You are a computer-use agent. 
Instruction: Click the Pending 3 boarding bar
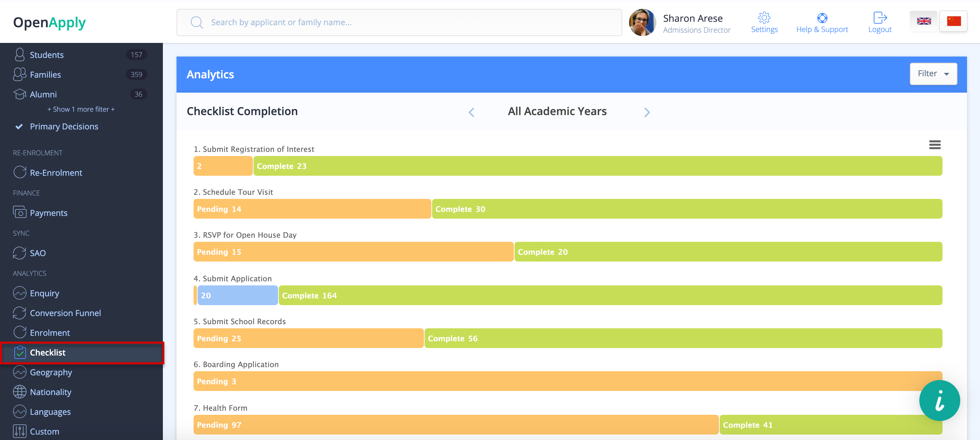[x=568, y=381]
